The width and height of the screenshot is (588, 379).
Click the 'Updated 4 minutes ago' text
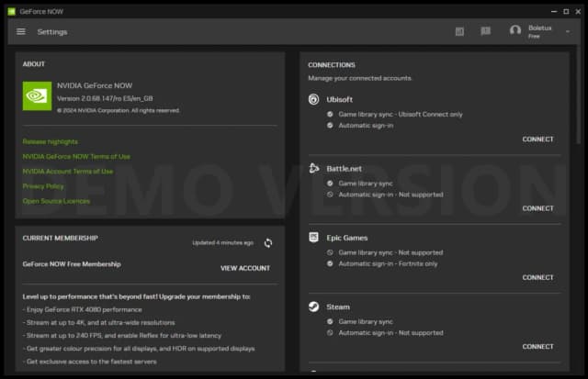tap(222, 242)
